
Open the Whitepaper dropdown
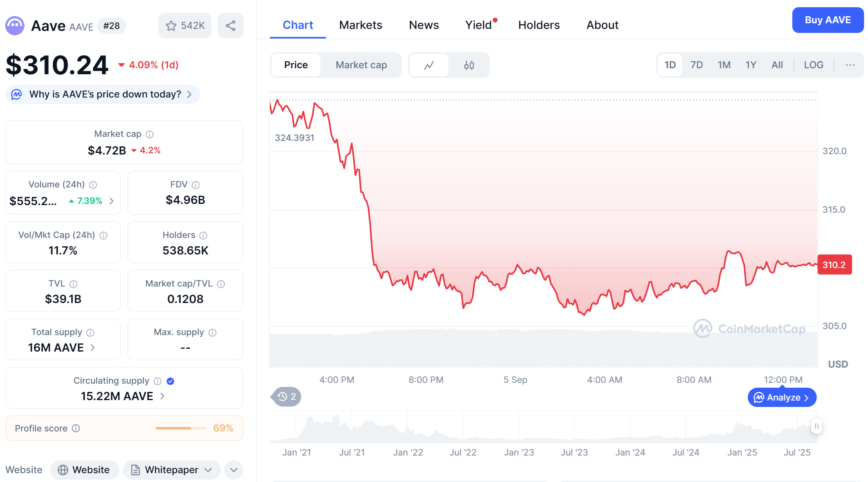tap(172, 470)
